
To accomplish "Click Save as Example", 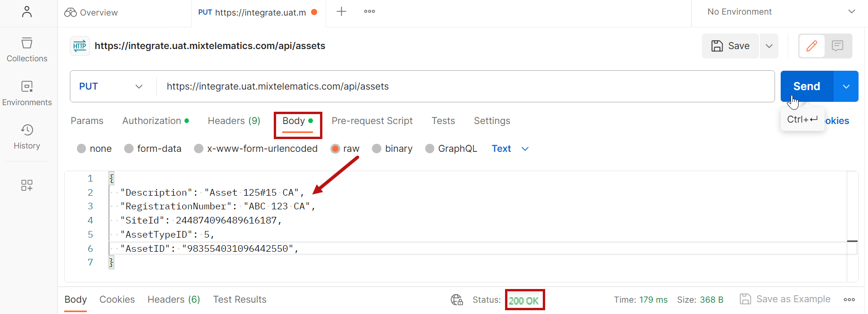I will pos(785,299).
